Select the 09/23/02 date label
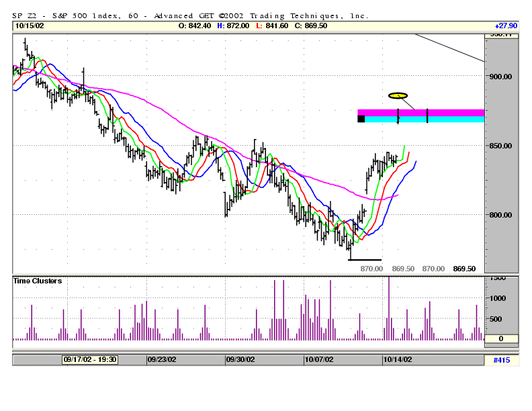The width and height of the screenshot is (532, 411). (162, 359)
